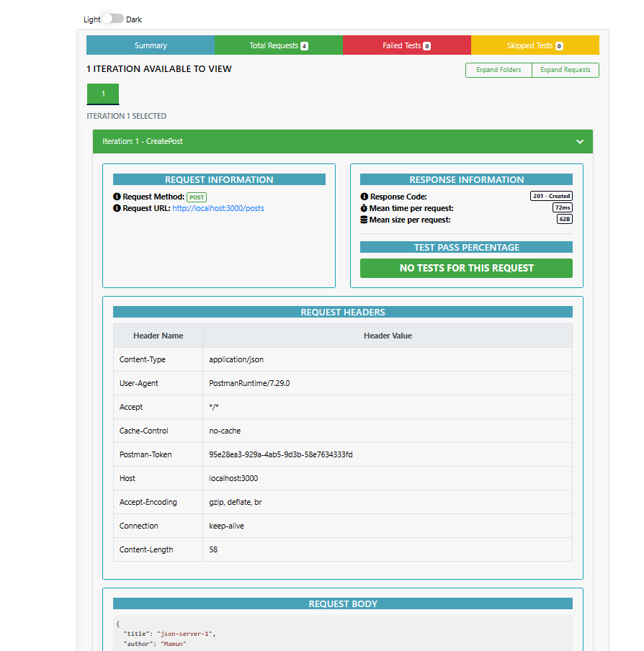Click the info icon next to Response Code
644x651 pixels.
366,196
